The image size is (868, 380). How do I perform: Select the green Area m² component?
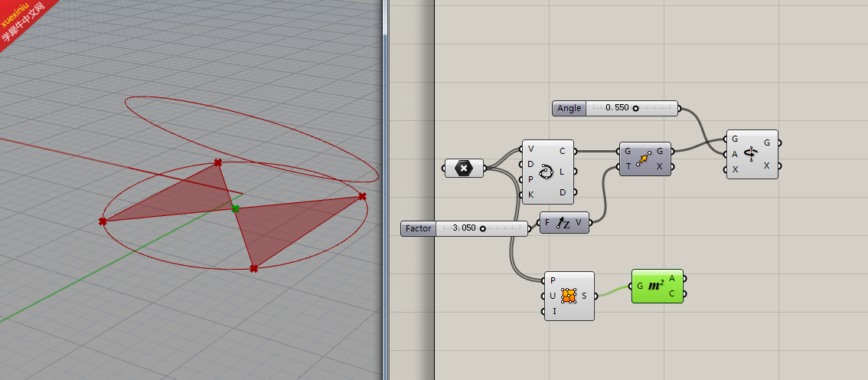tap(657, 286)
